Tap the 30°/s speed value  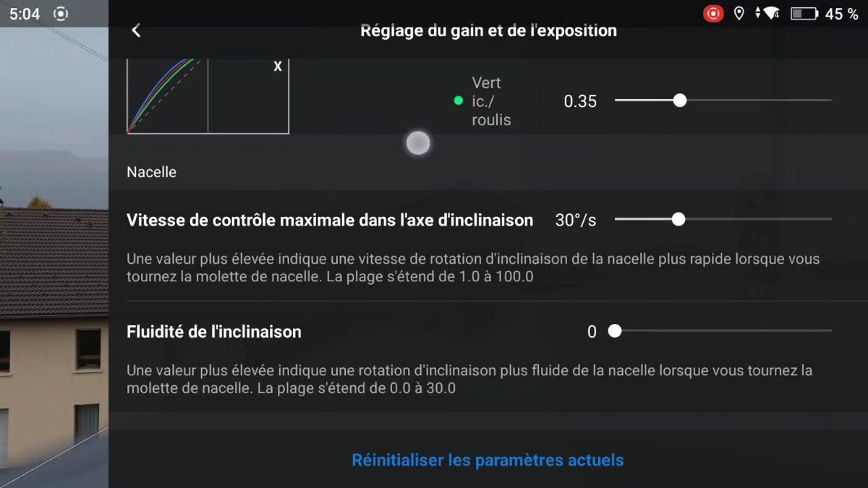pyautogui.click(x=576, y=221)
